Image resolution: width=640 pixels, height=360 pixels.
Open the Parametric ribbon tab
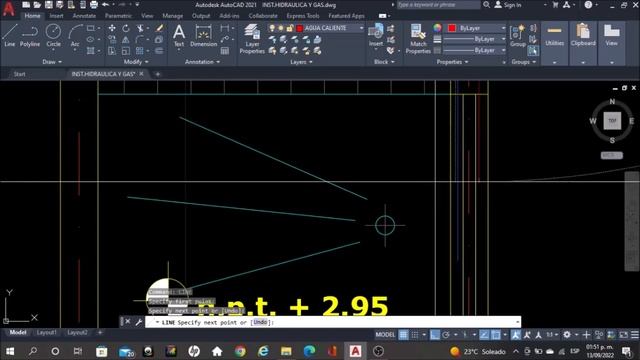click(x=118, y=16)
